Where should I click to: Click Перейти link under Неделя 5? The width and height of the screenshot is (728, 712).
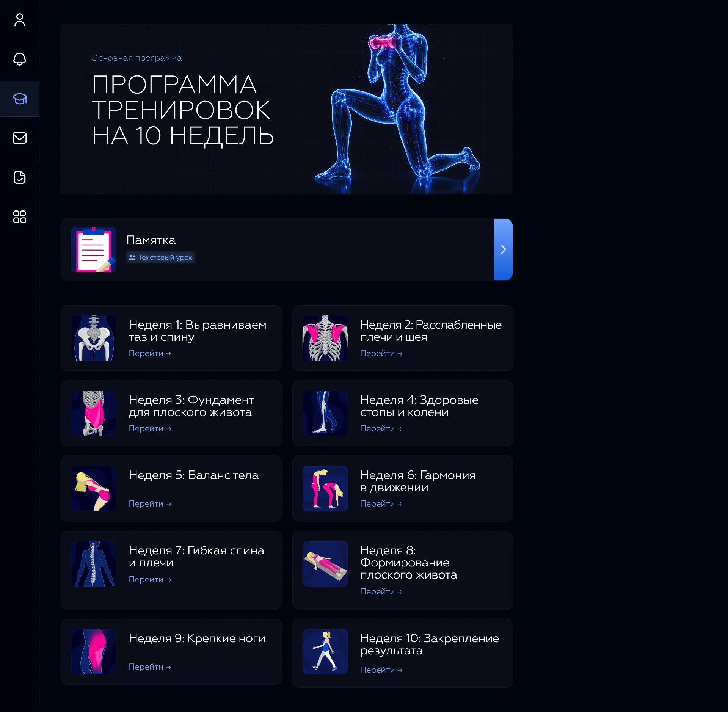(150, 504)
